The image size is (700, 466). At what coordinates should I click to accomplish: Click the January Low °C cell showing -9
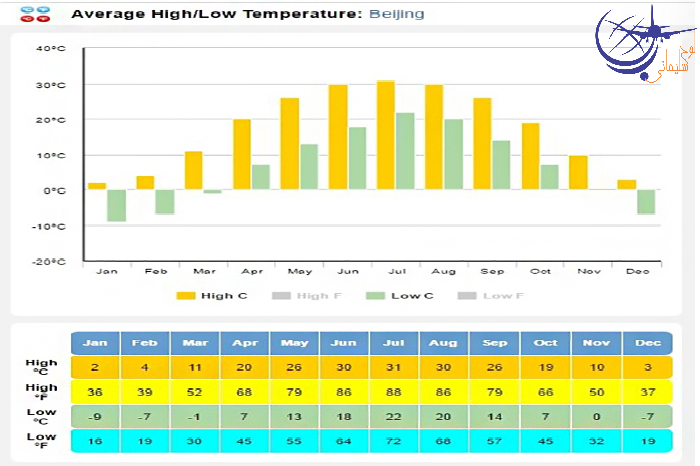[x=95, y=416]
